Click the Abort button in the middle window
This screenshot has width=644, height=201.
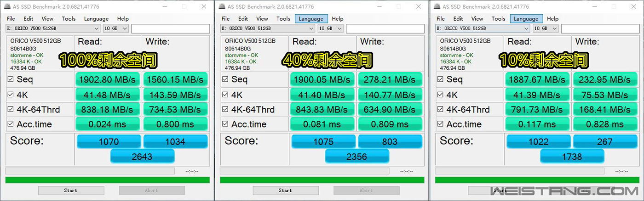(366, 190)
